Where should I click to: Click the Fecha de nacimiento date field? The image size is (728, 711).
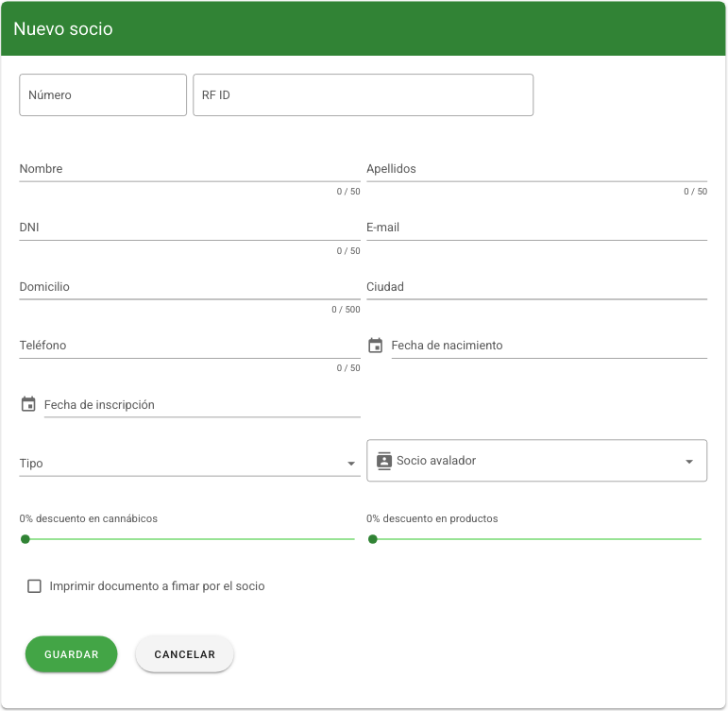point(549,346)
